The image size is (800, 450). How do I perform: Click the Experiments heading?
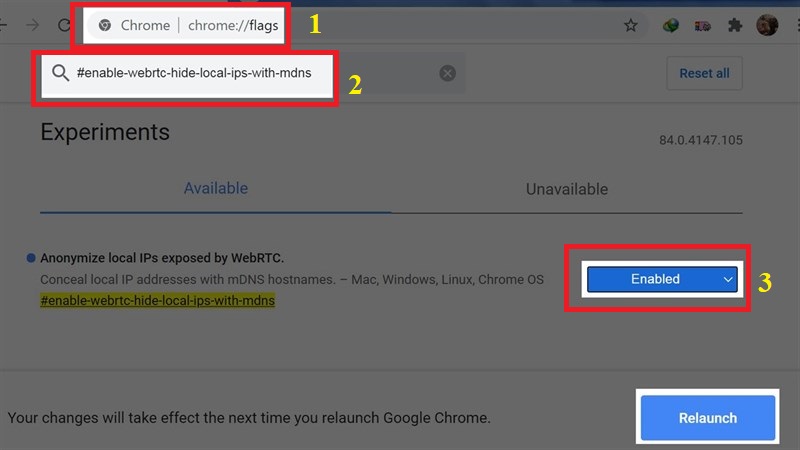[105, 133]
